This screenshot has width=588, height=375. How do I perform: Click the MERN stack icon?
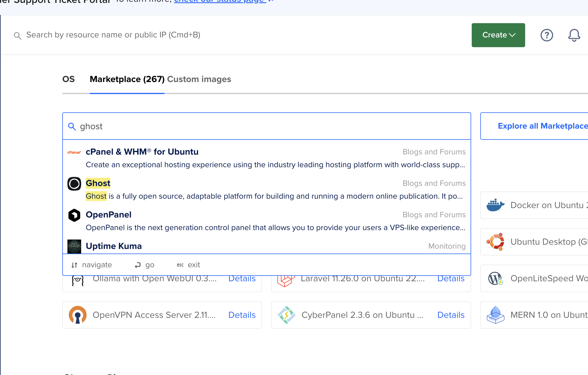click(495, 315)
